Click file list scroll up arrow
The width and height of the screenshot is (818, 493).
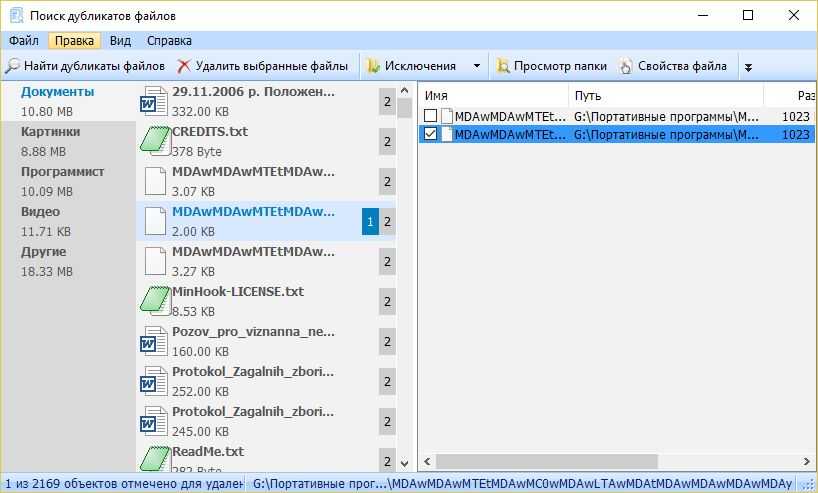404,91
